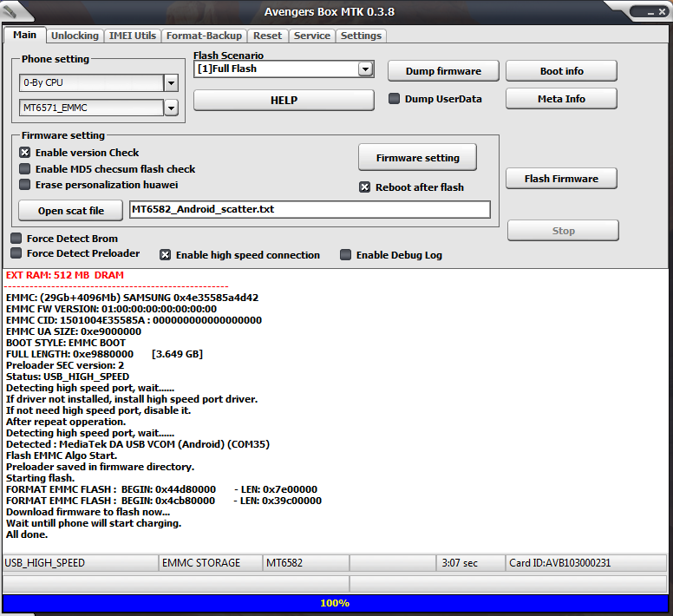Open the IMEI Utils tab
The height and width of the screenshot is (616, 673).
click(x=132, y=36)
